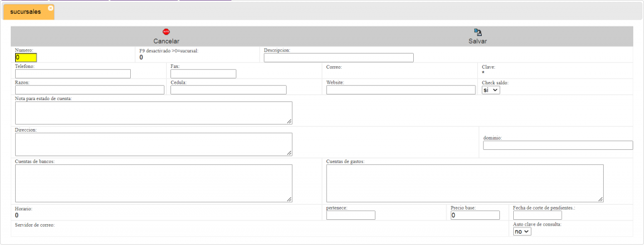Click the Cedula input field
The height and width of the screenshot is (245, 644).
[228, 90]
